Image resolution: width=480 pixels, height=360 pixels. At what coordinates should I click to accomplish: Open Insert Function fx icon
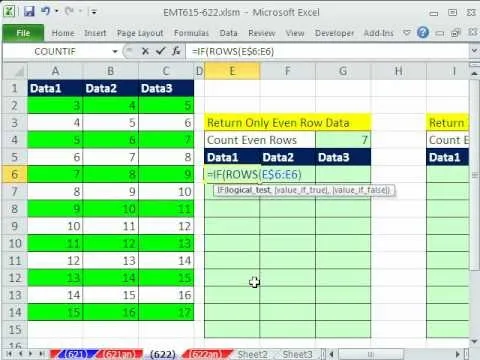coord(176,51)
